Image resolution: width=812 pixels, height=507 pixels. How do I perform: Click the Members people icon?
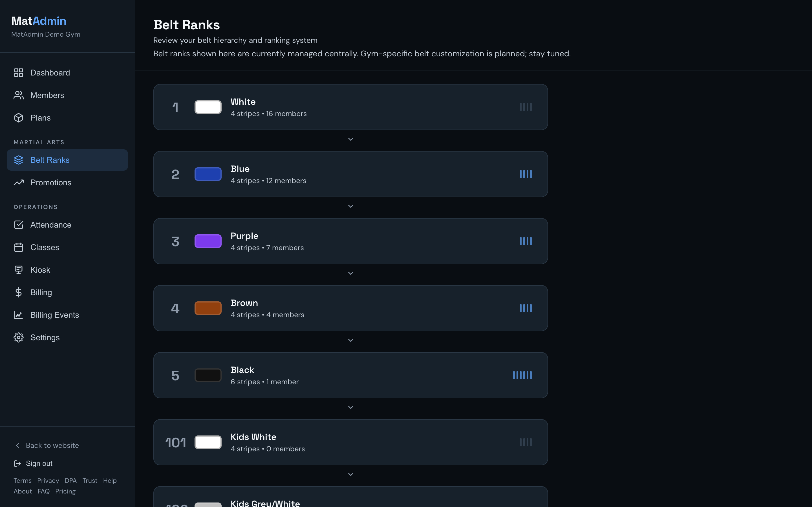click(x=18, y=95)
